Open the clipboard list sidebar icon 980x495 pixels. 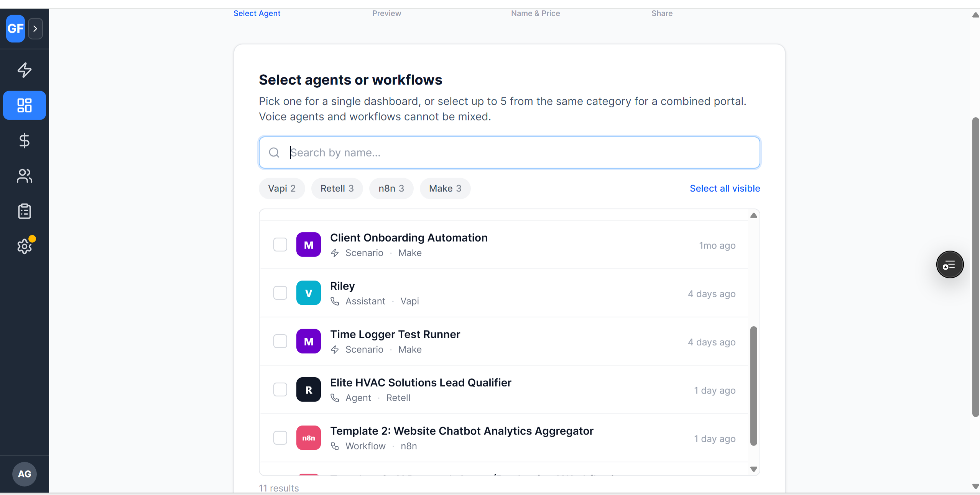[x=25, y=211]
